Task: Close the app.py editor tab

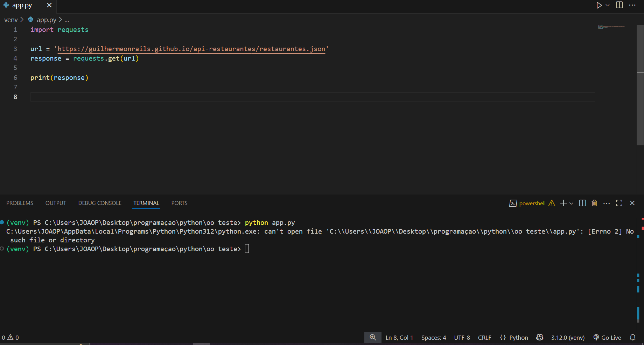Action: [x=49, y=5]
